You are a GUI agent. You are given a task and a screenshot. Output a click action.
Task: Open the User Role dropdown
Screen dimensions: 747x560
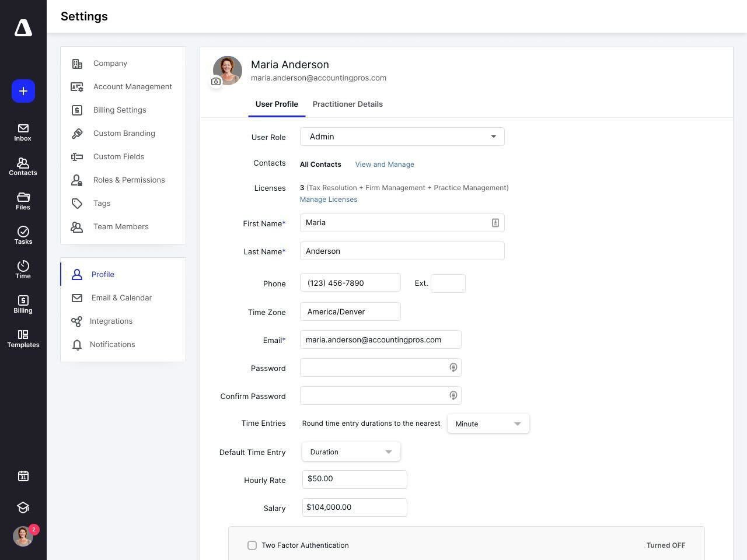(402, 136)
